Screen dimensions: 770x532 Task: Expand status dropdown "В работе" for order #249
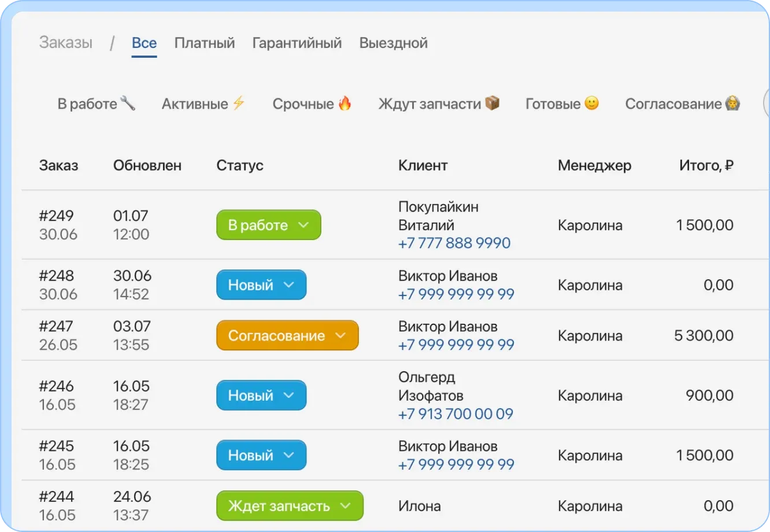[x=268, y=225]
